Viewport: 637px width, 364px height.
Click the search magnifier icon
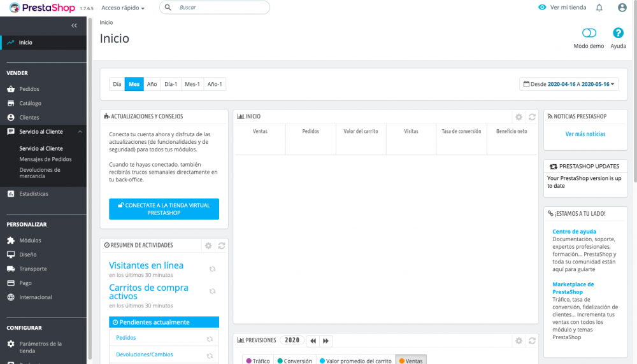[x=168, y=7]
